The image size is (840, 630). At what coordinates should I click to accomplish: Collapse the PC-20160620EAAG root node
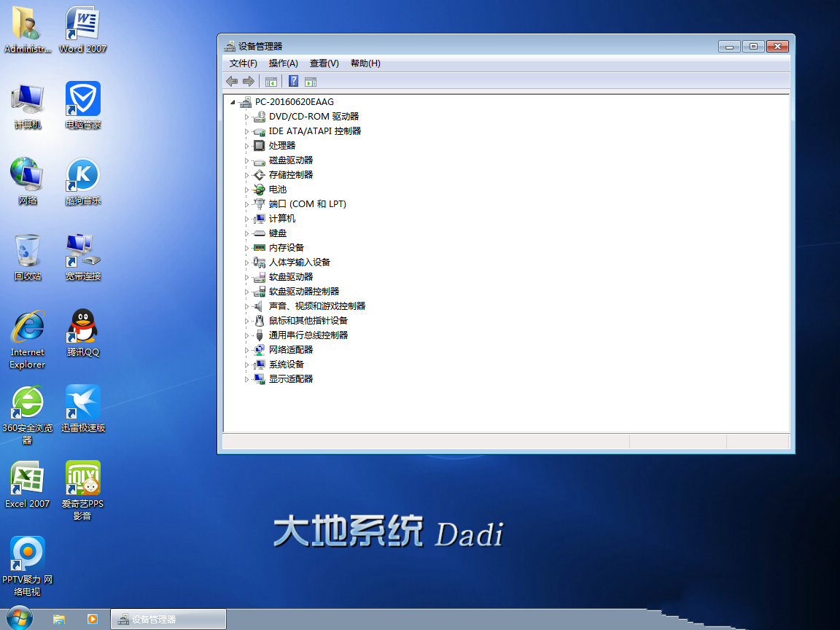pyautogui.click(x=233, y=102)
